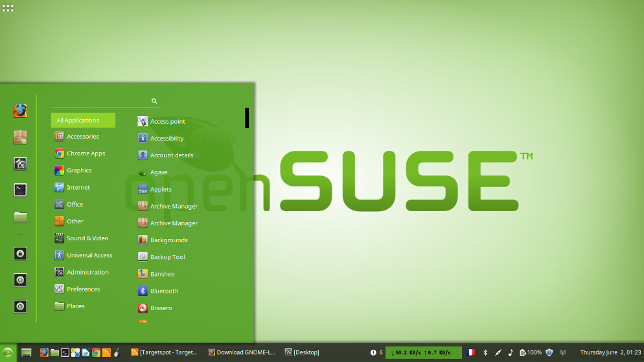Open the terminal launcher on the panel
This screenshot has height=362, width=644.
coord(65,352)
